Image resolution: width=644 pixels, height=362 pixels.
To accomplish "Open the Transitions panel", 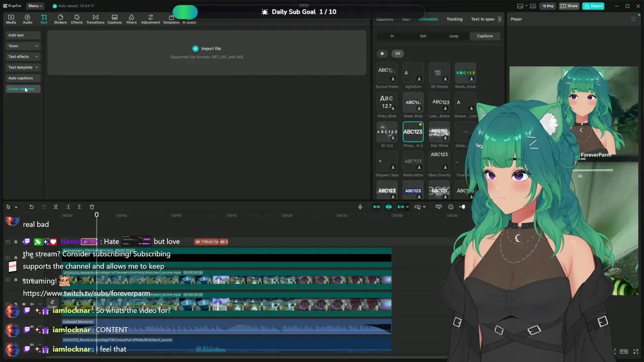I will pyautogui.click(x=95, y=19).
